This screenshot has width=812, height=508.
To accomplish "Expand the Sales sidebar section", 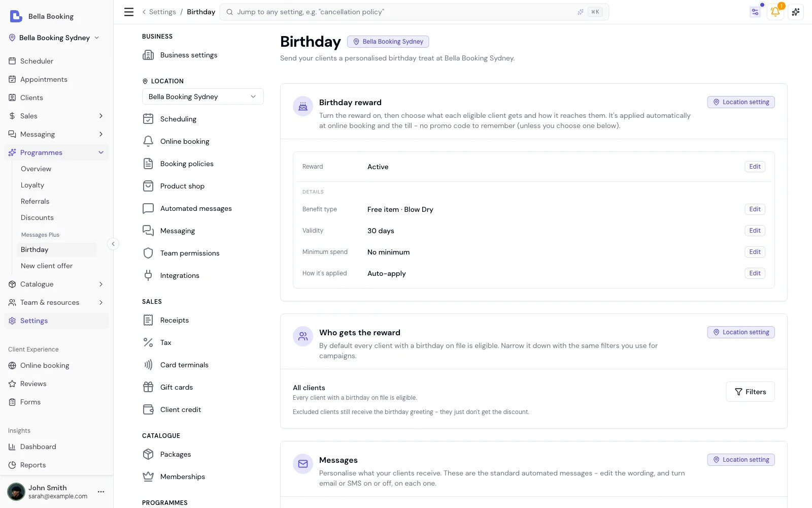I will click(x=101, y=116).
